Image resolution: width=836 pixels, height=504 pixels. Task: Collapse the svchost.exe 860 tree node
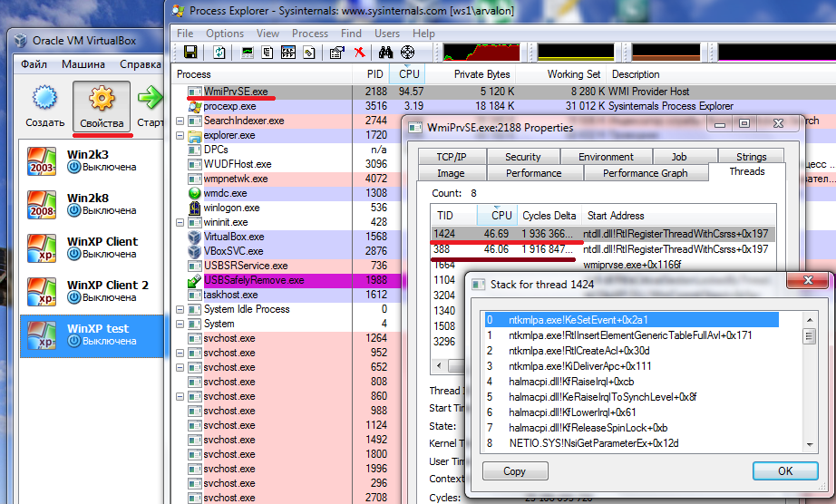[180, 396]
